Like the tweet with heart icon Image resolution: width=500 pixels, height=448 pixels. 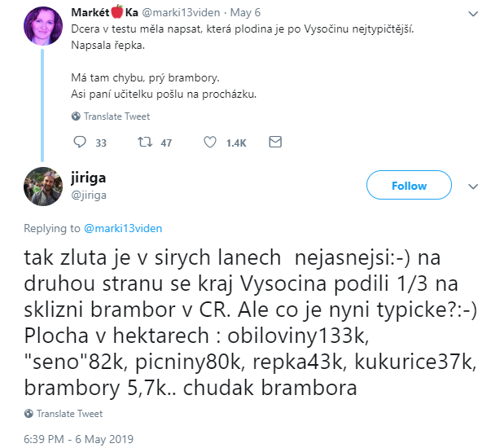(210, 143)
